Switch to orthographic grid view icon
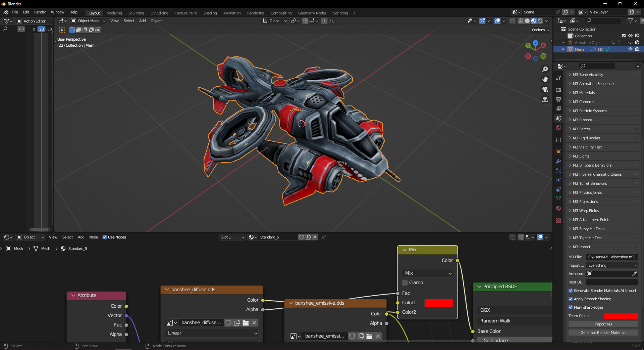The width and height of the screenshot is (644, 350). tap(545, 100)
